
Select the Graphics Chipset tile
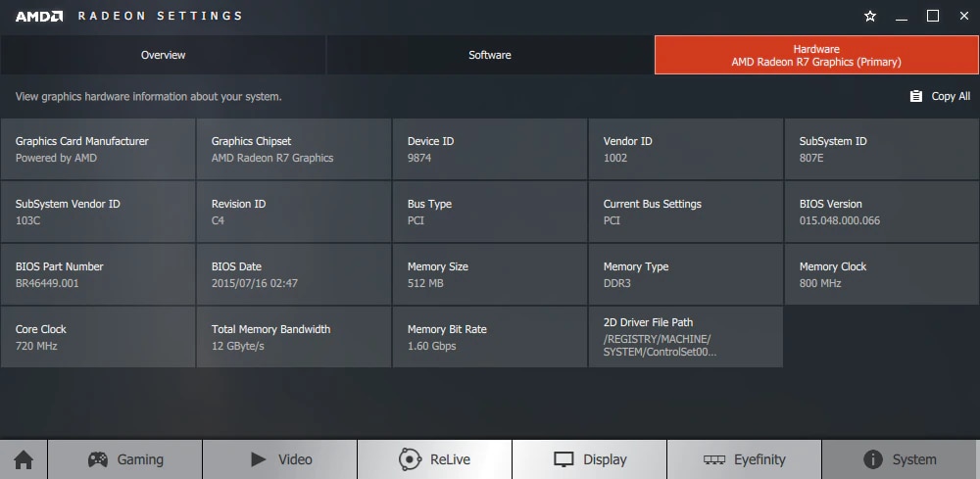(x=294, y=149)
